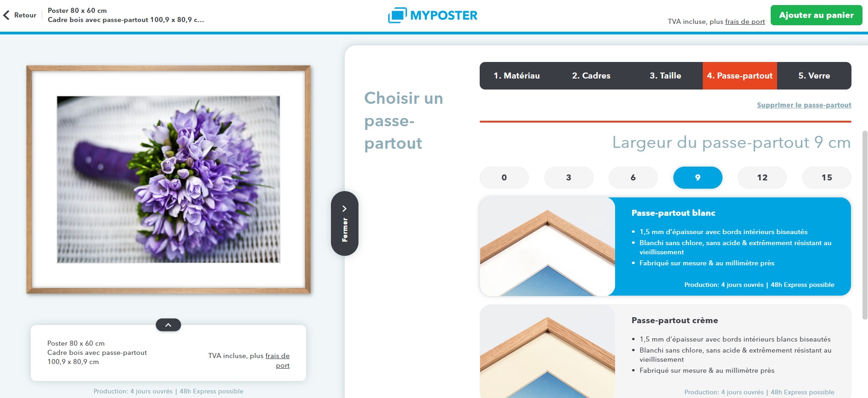Select passe-partout width 6
The height and width of the screenshot is (398, 868).
pyautogui.click(x=633, y=178)
